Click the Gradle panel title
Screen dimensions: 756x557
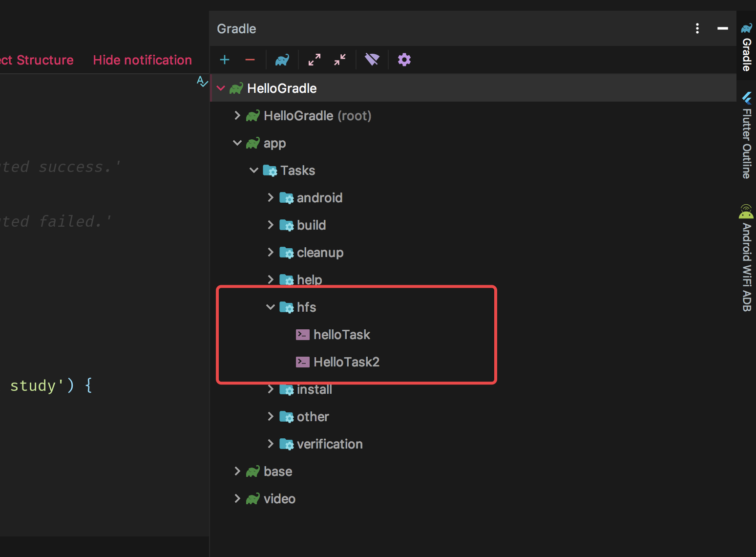(x=236, y=29)
